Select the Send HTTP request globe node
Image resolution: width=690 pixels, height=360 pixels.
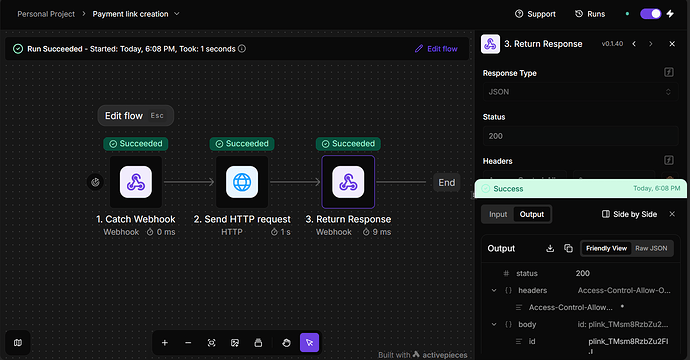[x=242, y=182]
